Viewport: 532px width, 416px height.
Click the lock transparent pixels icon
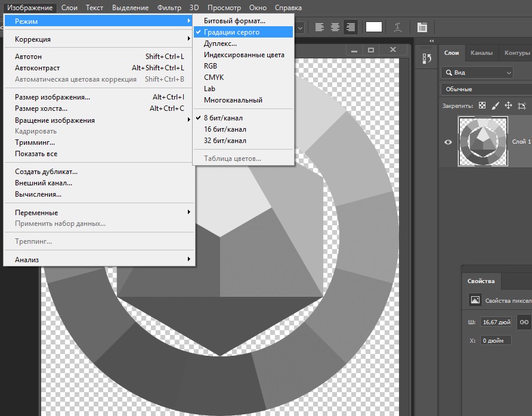(482, 105)
